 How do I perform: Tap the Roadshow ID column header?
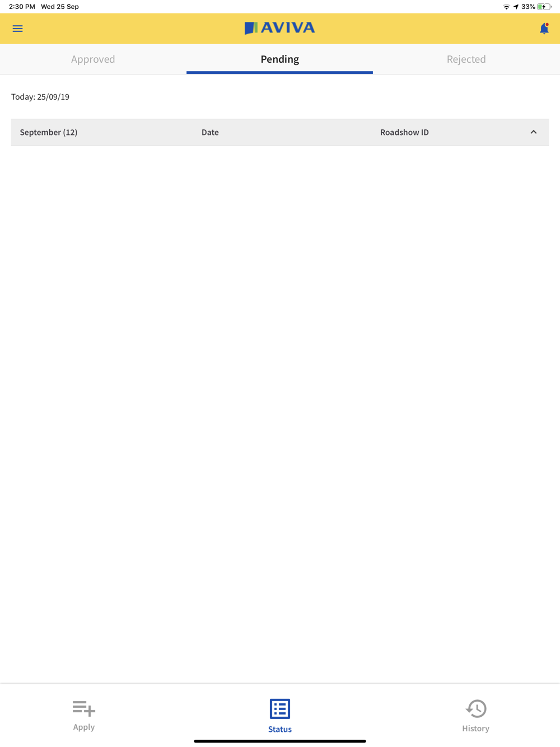point(404,132)
